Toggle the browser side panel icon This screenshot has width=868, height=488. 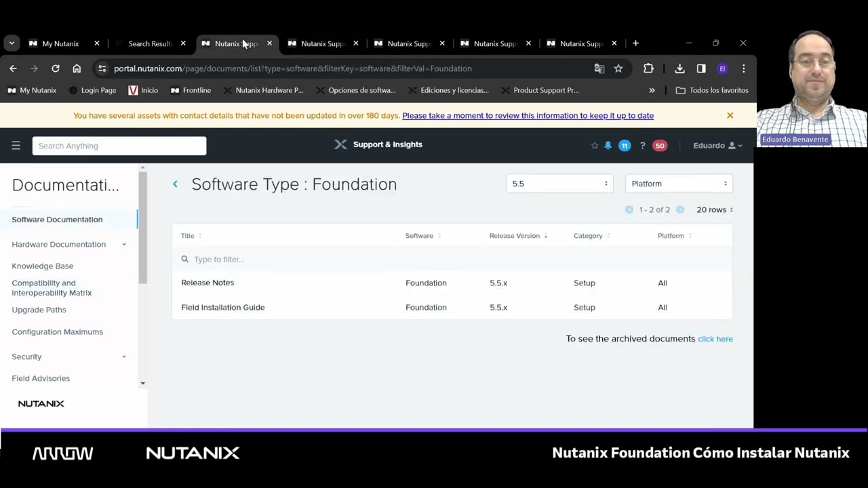[701, 68]
